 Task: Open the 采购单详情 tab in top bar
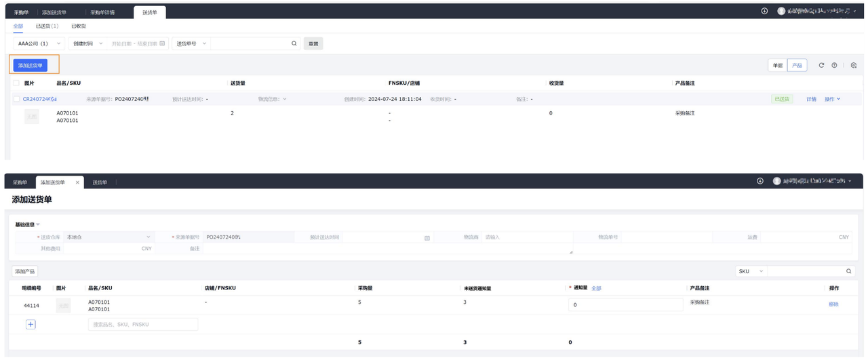pos(102,12)
